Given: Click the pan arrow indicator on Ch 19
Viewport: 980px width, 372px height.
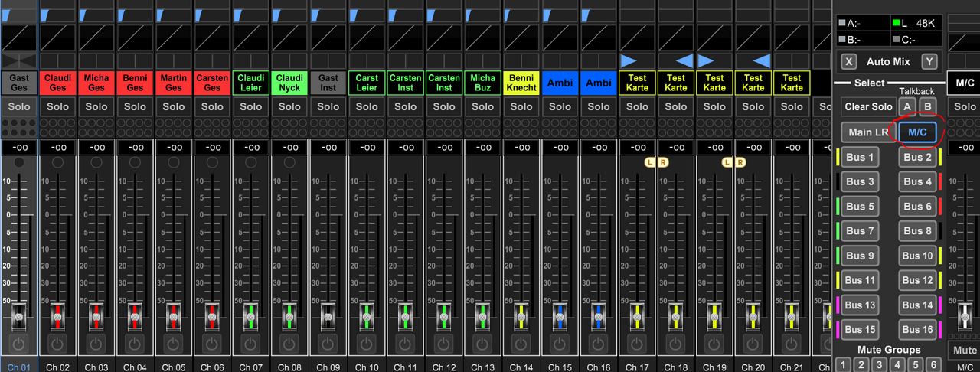Looking at the screenshot, I should pyautogui.click(x=706, y=60).
